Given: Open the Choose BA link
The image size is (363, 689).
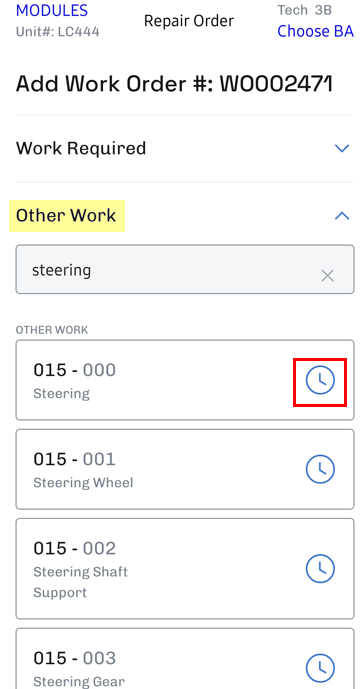Looking at the screenshot, I should tap(316, 32).
